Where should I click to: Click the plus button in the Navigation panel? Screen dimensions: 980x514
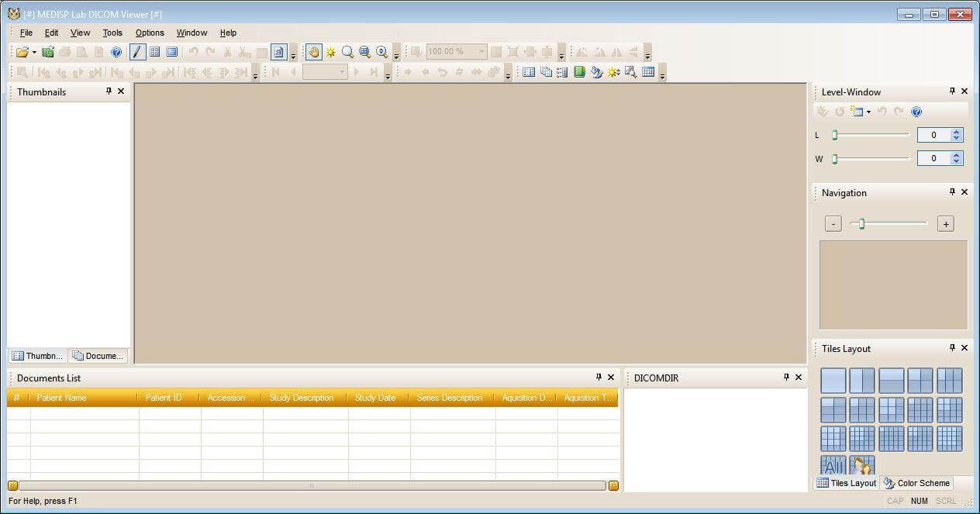click(945, 223)
